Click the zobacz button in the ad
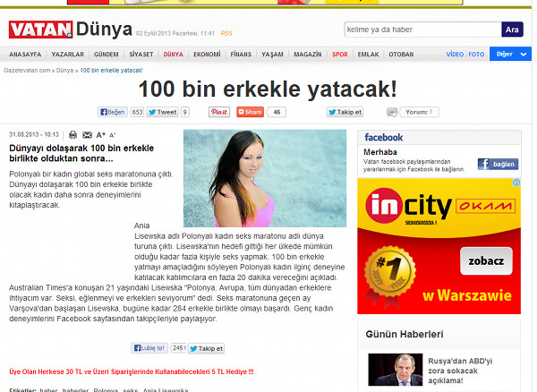Image resolution: width=537 pixels, height=392 pixels. pyautogui.click(x=486, y=260)
